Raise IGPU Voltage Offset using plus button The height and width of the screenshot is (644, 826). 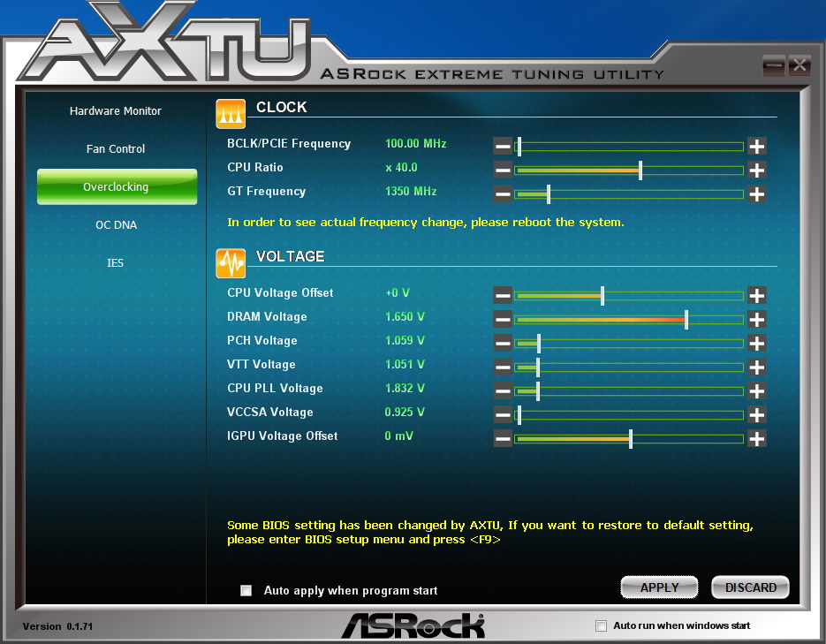pyautogui.click(x=756, y=438)
